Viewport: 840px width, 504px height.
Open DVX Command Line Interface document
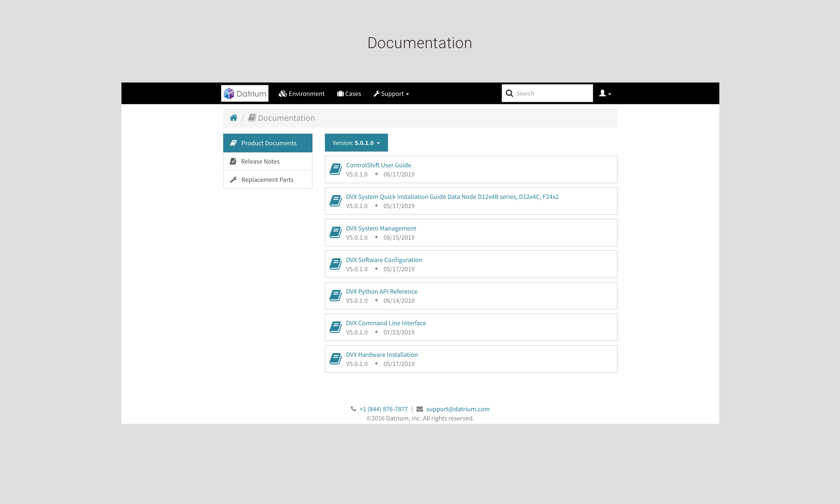coord(386,323)
